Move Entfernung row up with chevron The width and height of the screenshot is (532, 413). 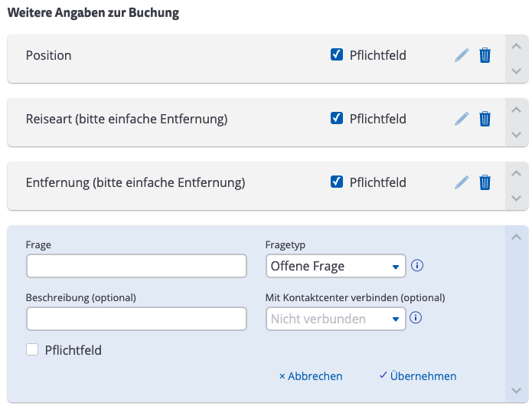[x=517, y=172]
